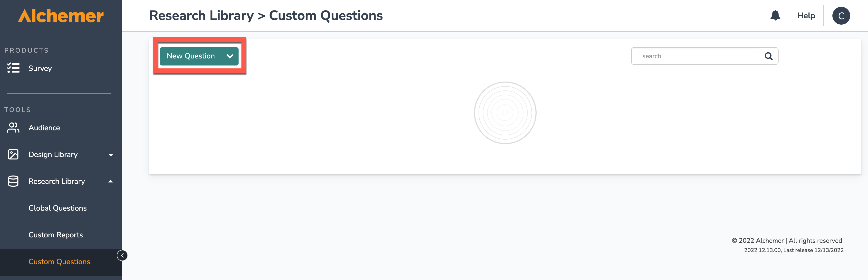Screen dimensions: 868x280
Task: Collapse the Research Library submenu arrow
Action: coord(111,181)
